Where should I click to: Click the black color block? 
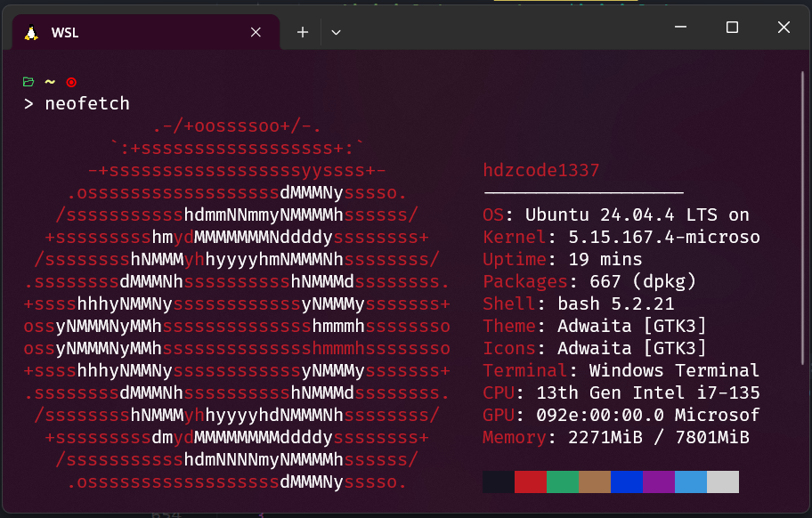point(499,482)
